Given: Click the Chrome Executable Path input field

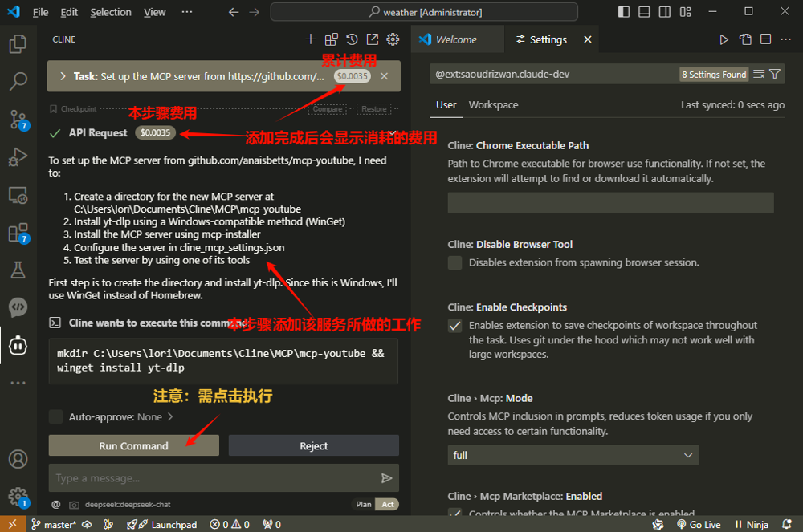Looking at the screenshot, I should coord(610,203).
